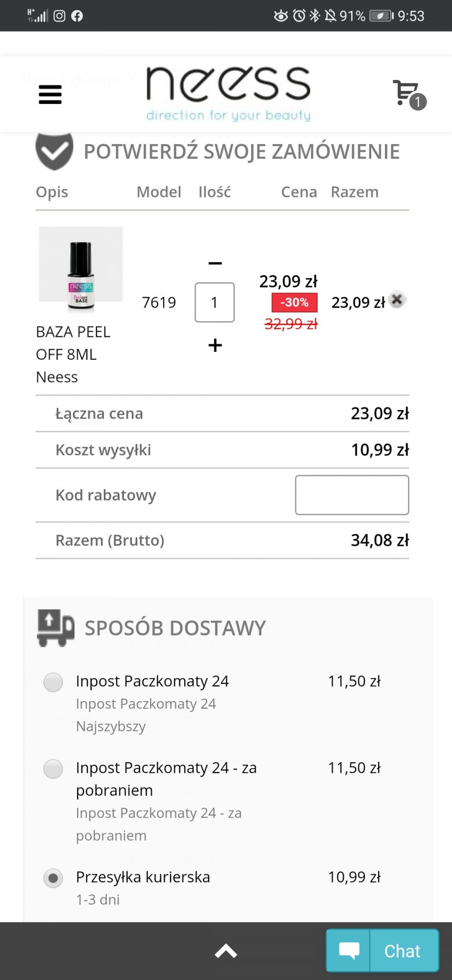452x980 pixels.
Task: Click the quantity input box
Action: (x=214, y=302)
